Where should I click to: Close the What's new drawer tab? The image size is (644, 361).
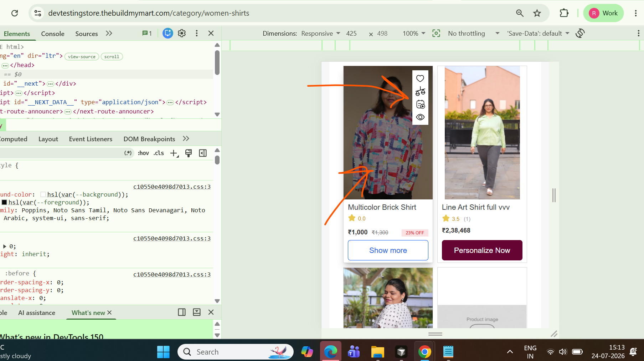(109, 312)
